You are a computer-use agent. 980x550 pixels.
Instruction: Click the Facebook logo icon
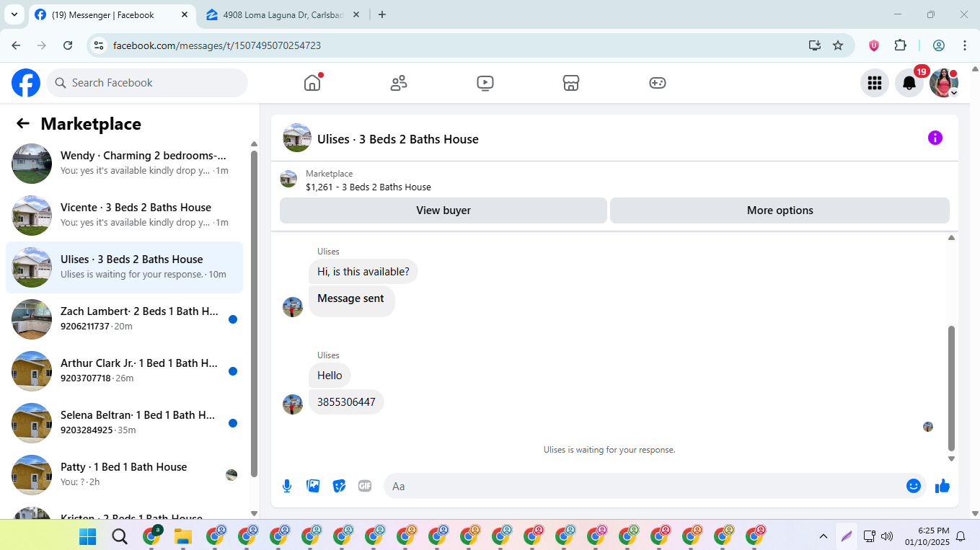(x=26, y=83)
